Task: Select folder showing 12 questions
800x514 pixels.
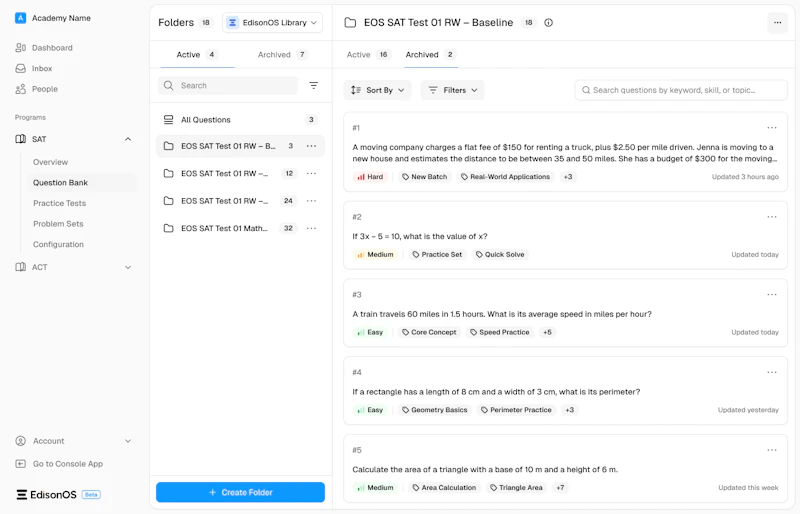Action: pyautogui.click(x=240, y=174)
